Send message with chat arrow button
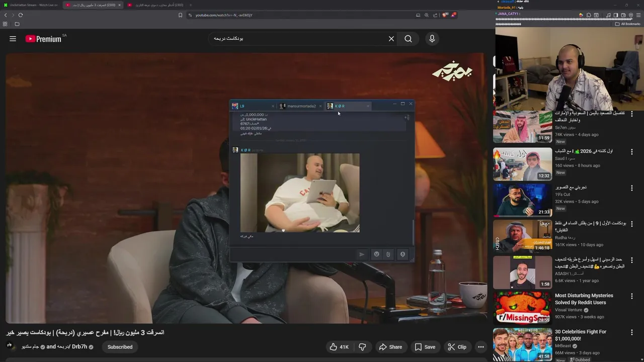The height and width of the screenshot is (362, 644). coord(361,254)
